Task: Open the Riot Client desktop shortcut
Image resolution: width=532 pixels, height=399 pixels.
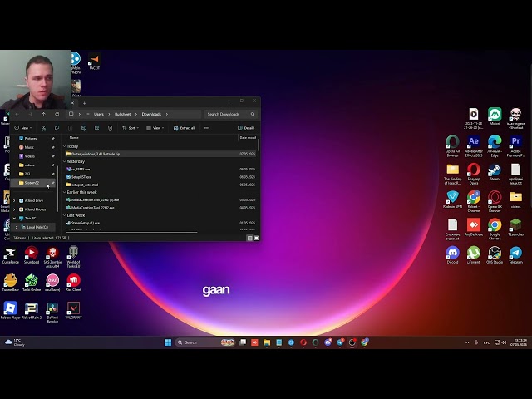Action: [73, 283]
